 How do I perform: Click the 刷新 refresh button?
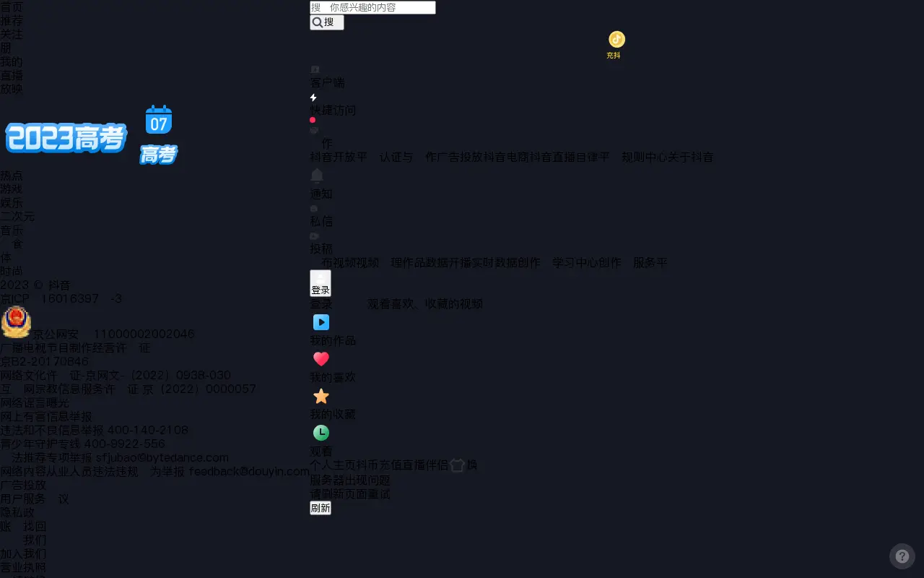click(321, 508)
